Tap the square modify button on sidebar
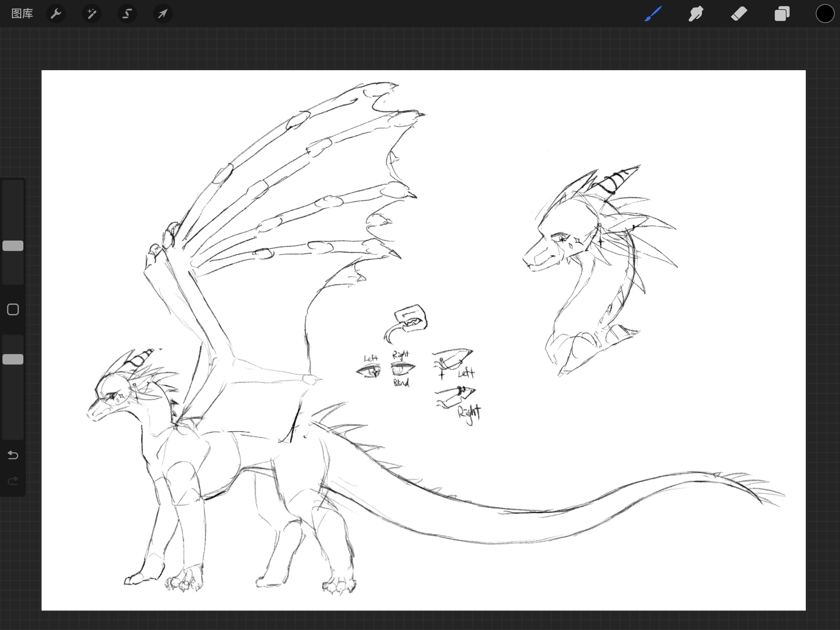The height and width of the screenshot is (630, 840). (x=13, y=309)
